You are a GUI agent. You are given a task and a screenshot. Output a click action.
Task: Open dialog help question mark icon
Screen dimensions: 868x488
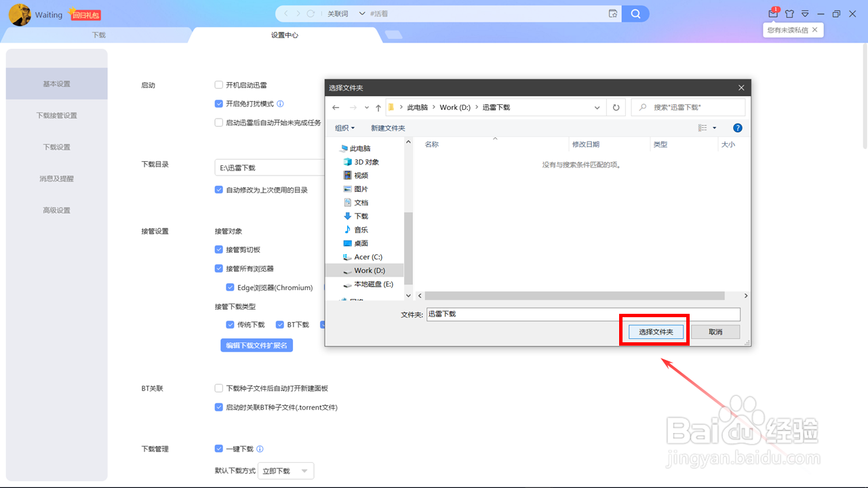point(738,128)
